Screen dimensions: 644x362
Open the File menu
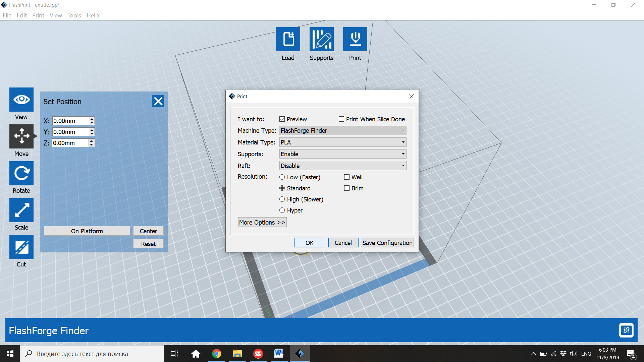tap(7, 15)
